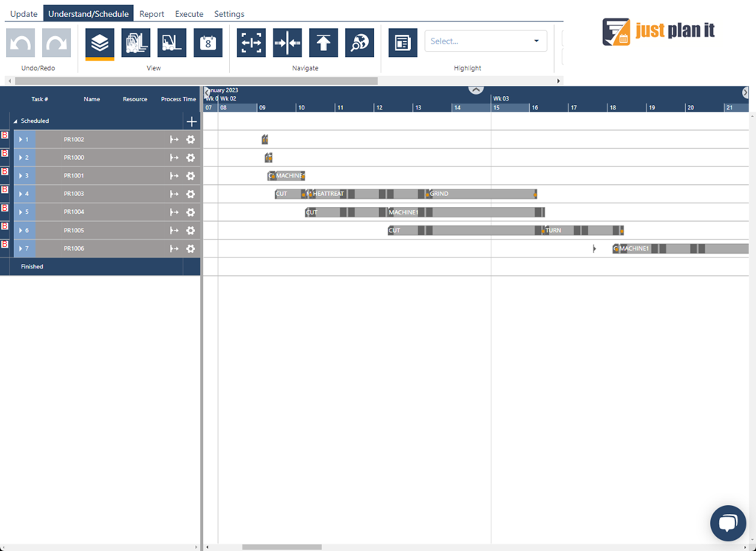Click the Undo arrow button
The image size is (756, 551).
(x=21, y=43)
